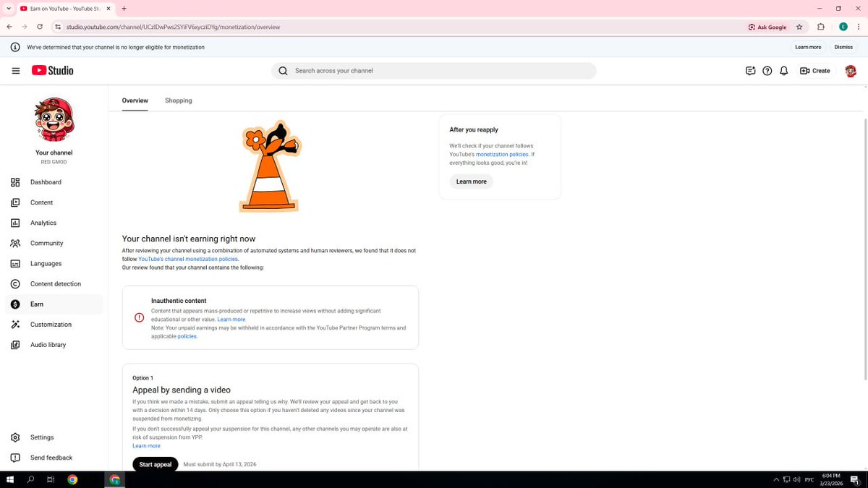Viewport: 868px width, 488px height.
Task: Click Learn more in the top banner
Action: 808,47
